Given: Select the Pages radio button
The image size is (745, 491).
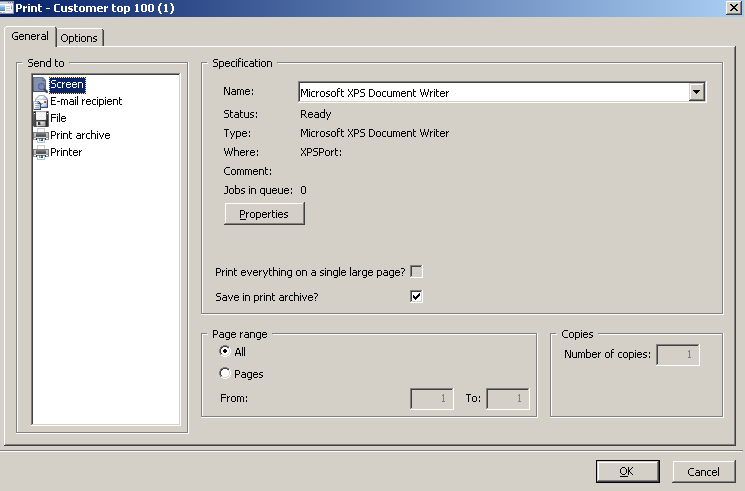Looking at the screenshot, I should pos(225,373).
